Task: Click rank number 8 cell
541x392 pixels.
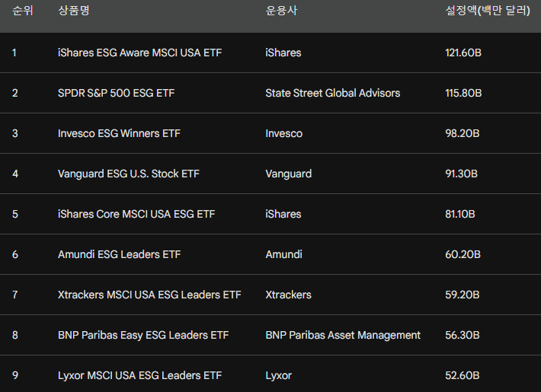Action: 15,335
